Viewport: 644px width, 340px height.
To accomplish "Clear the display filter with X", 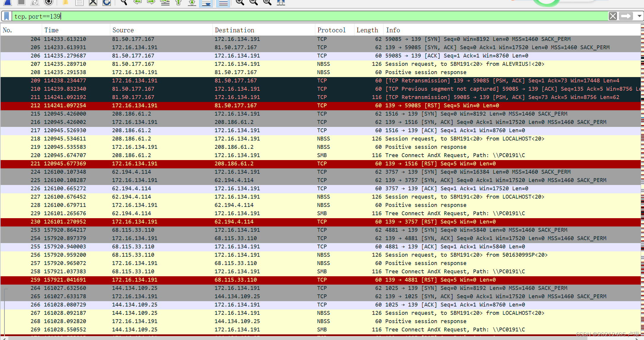I will click(613, 16).
